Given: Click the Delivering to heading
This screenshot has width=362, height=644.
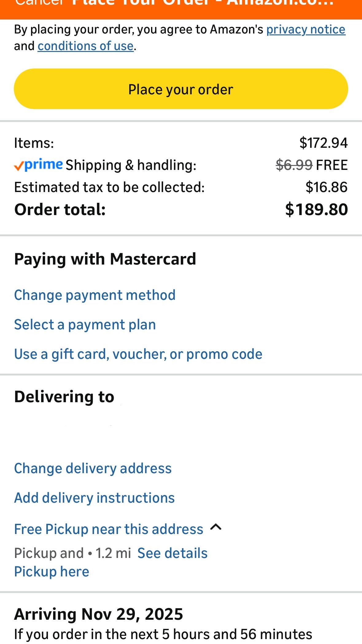Looking at the screenshot, I should 64,396.
